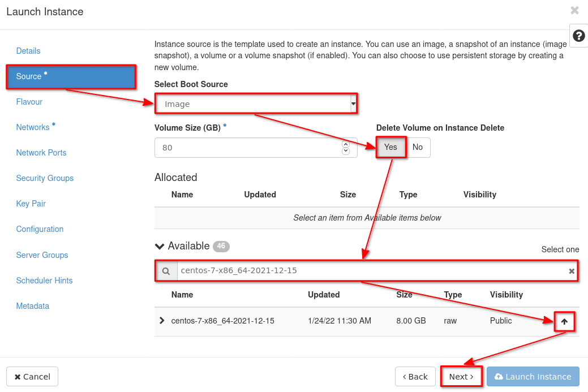Open the Networks tab
Image resolution: width=588 pixels, height=392 pixels.
pos(33,127)
